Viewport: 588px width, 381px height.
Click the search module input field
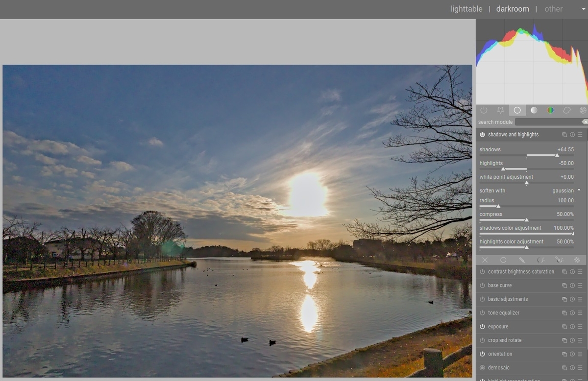click(x=548, y=122)
